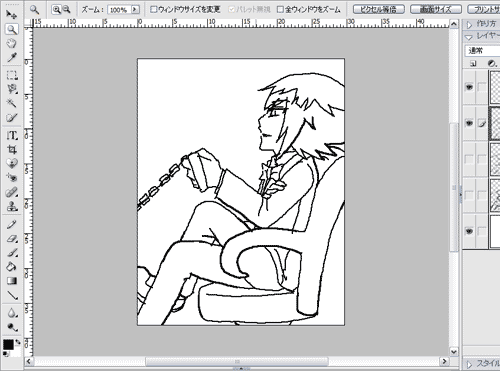Click horizontal scrollbar left arrow
This screenshot has width=500, height=371.
tap(29, 361)
